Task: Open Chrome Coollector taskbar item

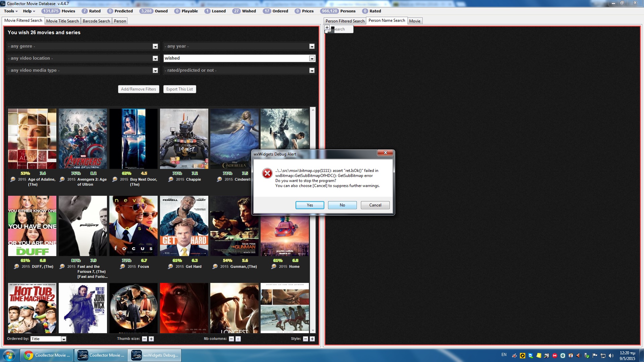Action: point(47,355)
